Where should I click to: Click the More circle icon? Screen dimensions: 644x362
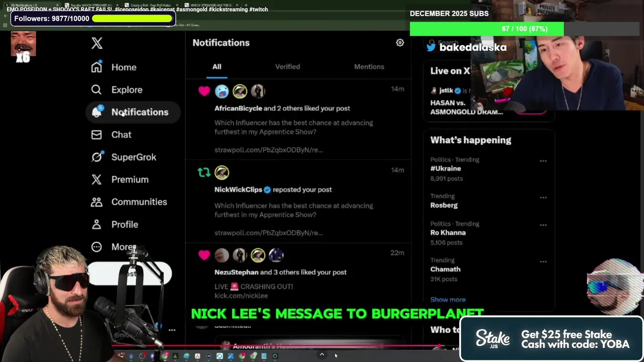96,246
